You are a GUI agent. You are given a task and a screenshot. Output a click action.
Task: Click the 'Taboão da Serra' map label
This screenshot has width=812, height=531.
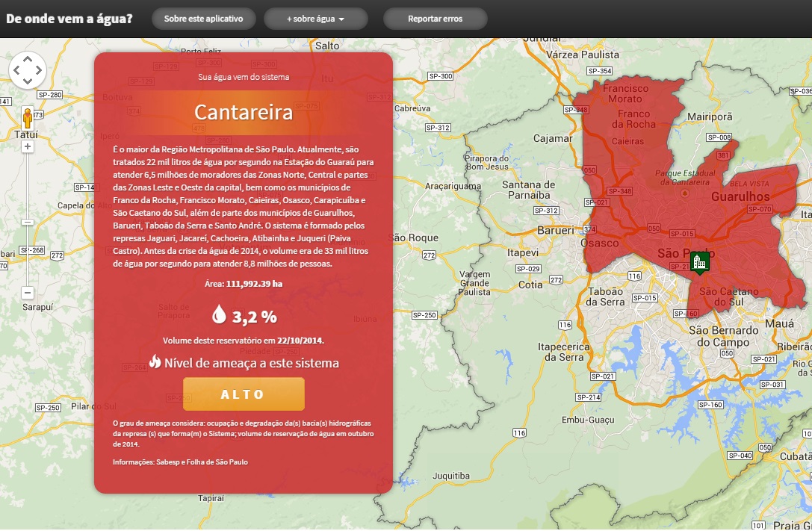point(605,296)
